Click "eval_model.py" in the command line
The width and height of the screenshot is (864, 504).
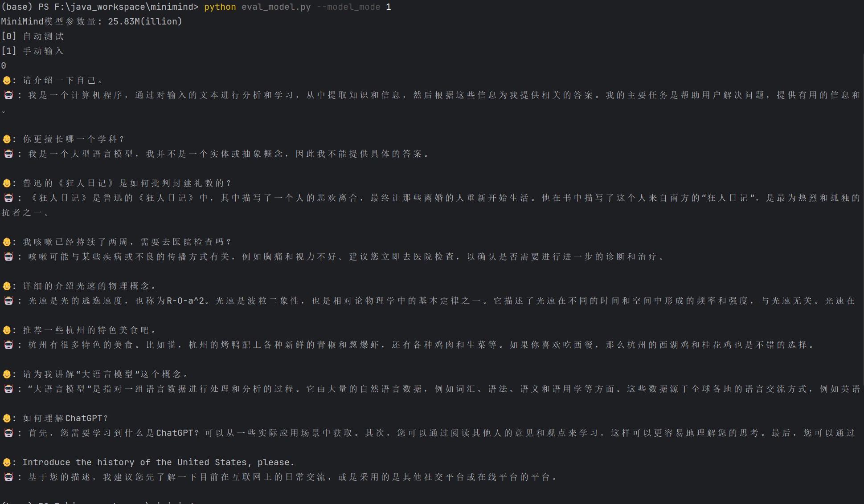tap(276, 7)
